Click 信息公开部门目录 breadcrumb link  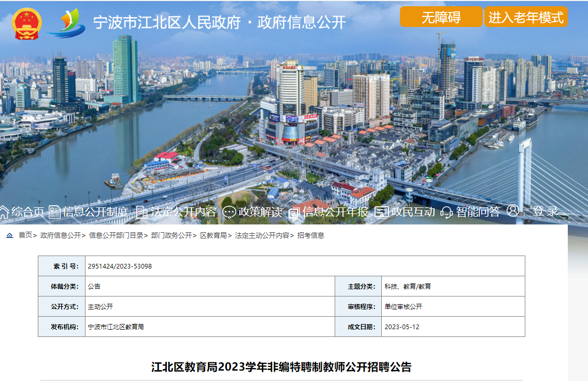(x=116, y=235)
